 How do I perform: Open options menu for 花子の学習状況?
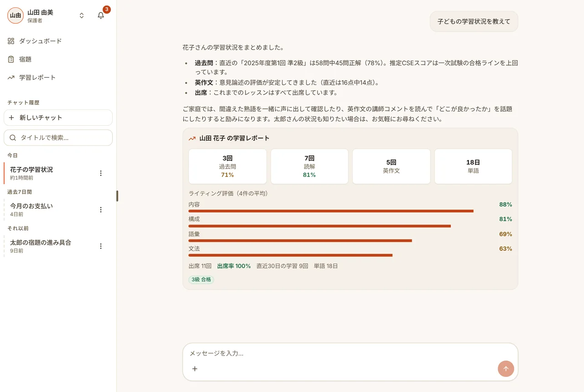pyautogui.click(x=101, y=173)
